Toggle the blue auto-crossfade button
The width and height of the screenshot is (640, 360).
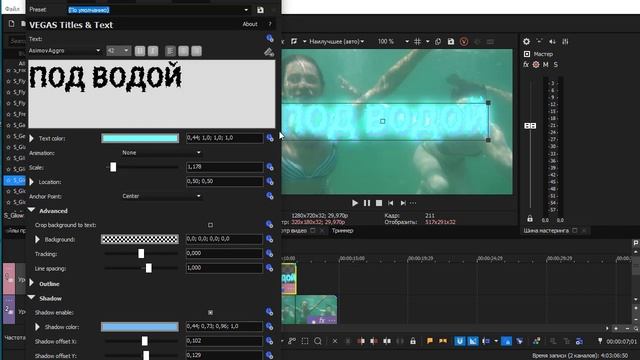click(473, 341)
